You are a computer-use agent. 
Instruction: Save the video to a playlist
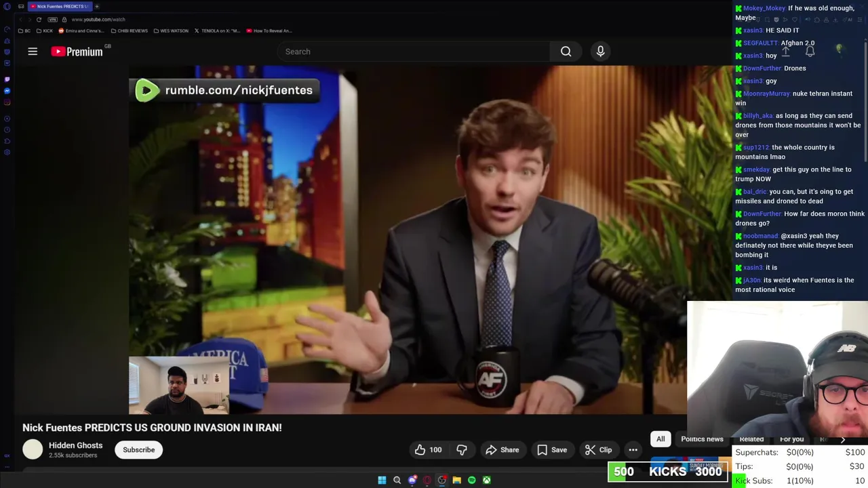[551, 450]
